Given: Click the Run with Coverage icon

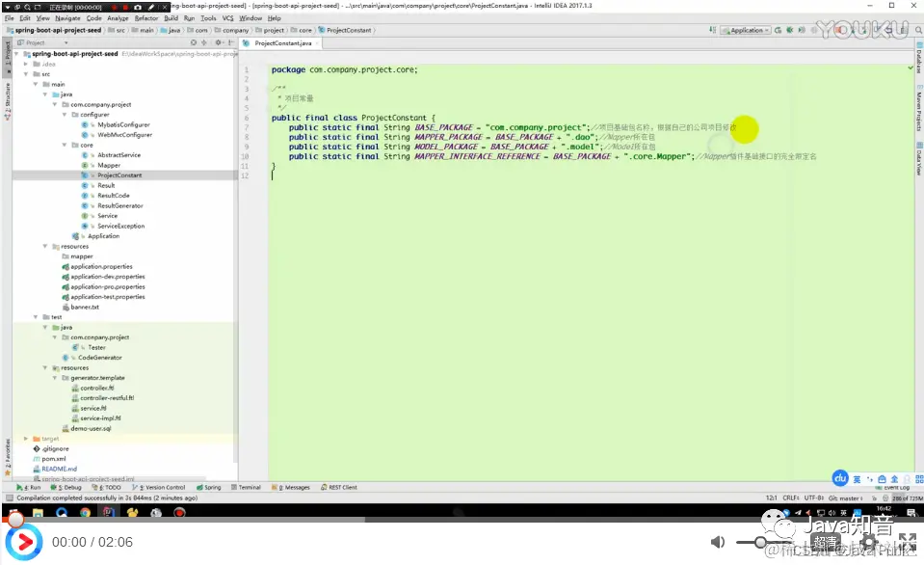Looking at the screenshot, I should (x=802, y=30).
